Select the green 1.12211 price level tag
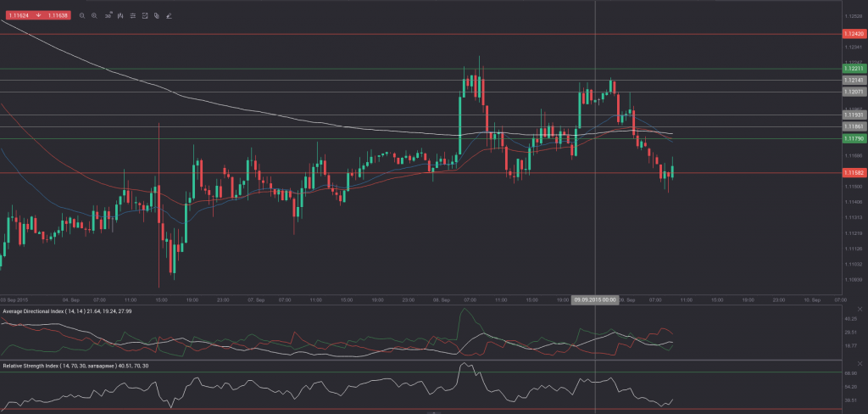Image resolution: width=868 pixels, height=414 pixels. click(x=854, y=68)
